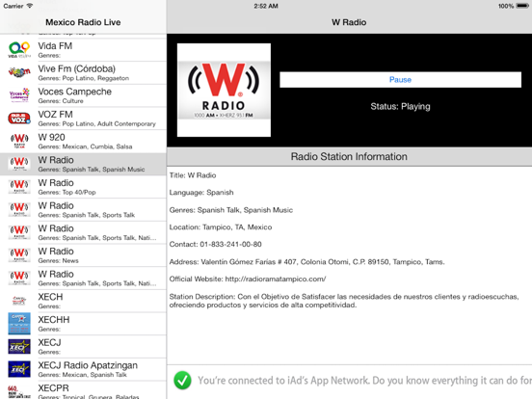This screenshot has width=532, height=399.
Task: Choose W 920 station
Action: [x=83, y=141]
